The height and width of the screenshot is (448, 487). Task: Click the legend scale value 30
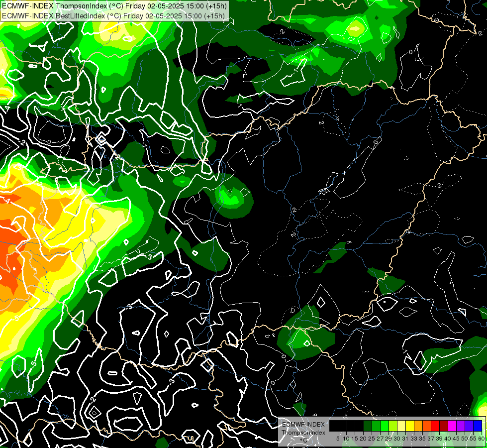tap(397, 439)
